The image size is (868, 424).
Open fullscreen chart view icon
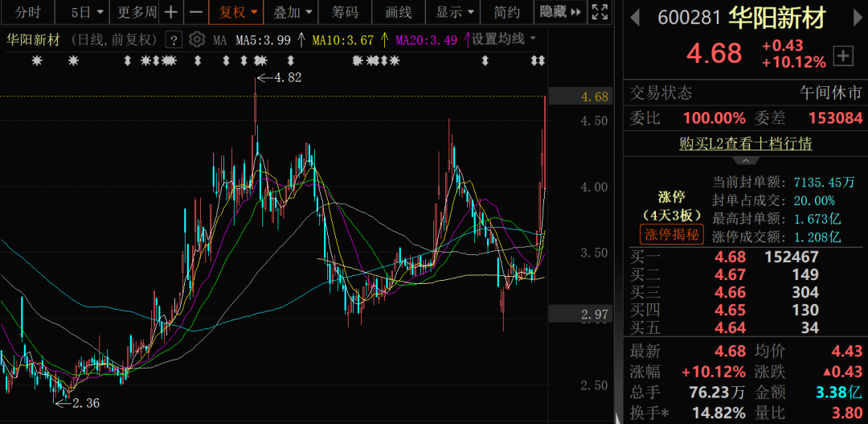pos(600,12)
